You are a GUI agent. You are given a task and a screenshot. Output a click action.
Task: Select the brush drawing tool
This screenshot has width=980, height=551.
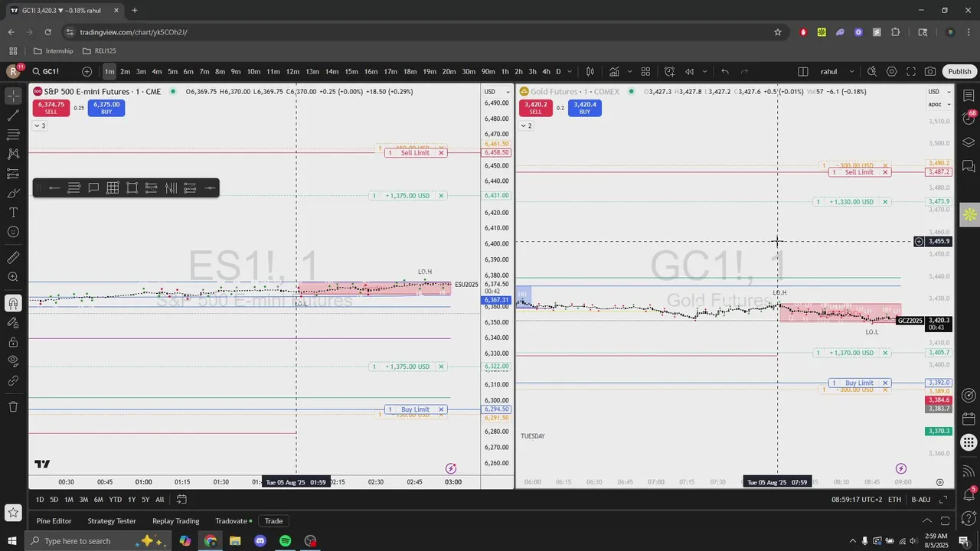(13, 193)
